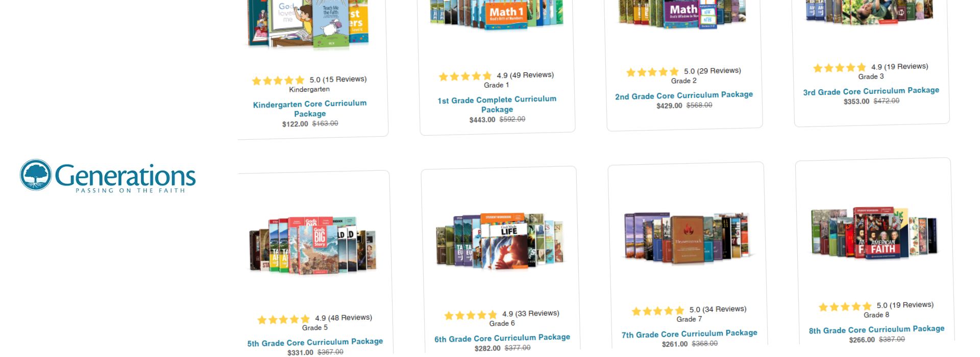This screenshot has width=980, height=357.
Task: Open the 8th Grade Core Curriculum Package link
Action: (877, 329)
